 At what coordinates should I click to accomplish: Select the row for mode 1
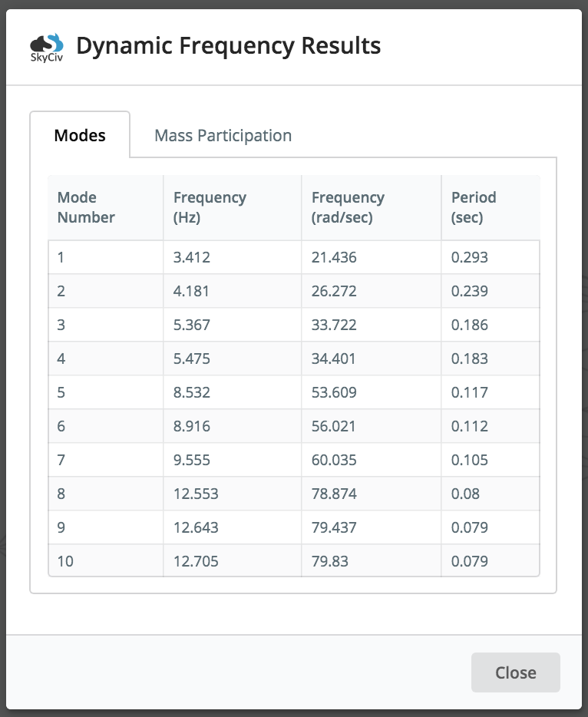[294, 256]
